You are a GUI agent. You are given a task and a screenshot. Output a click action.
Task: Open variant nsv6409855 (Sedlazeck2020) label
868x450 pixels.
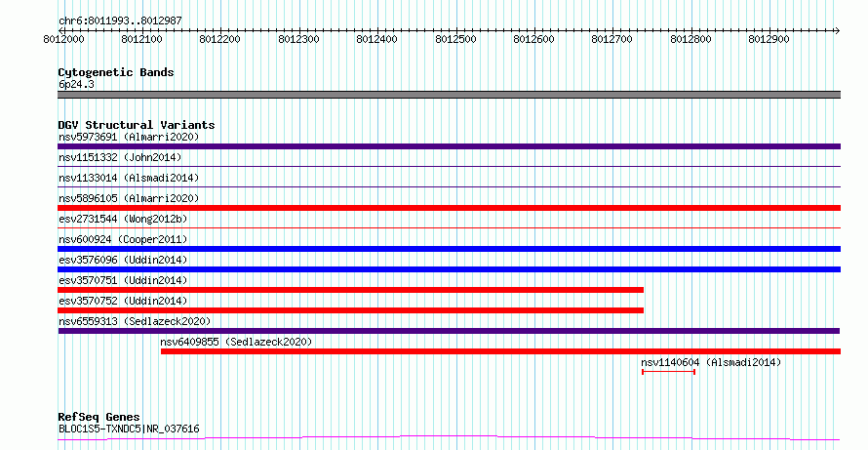[x=236, y=342]
